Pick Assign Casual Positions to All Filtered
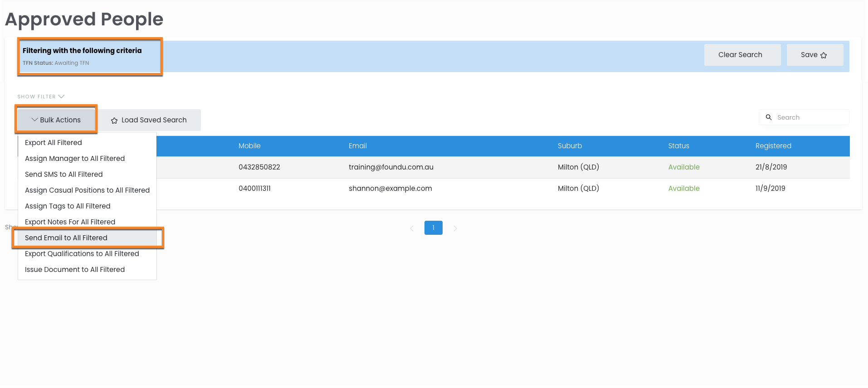The height and width of the screenshot is (388, 868). pos(87,190)
